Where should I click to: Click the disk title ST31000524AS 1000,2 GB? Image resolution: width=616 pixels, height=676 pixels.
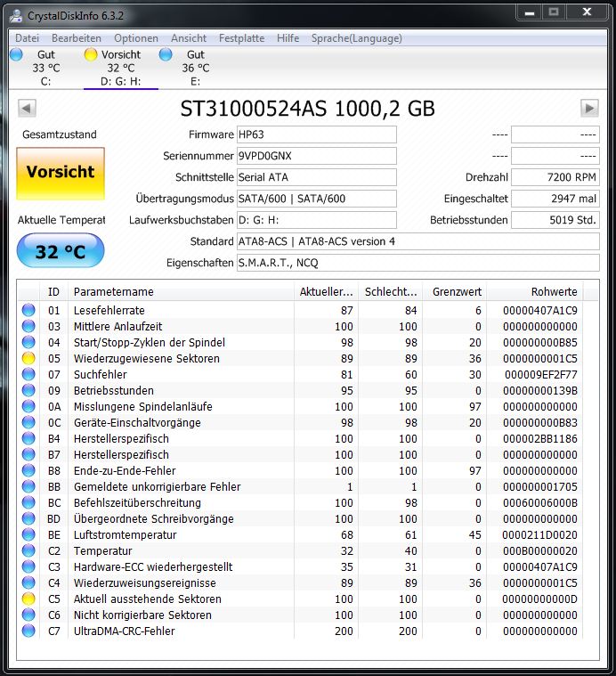pyautogui.click(x=308, y=109)
